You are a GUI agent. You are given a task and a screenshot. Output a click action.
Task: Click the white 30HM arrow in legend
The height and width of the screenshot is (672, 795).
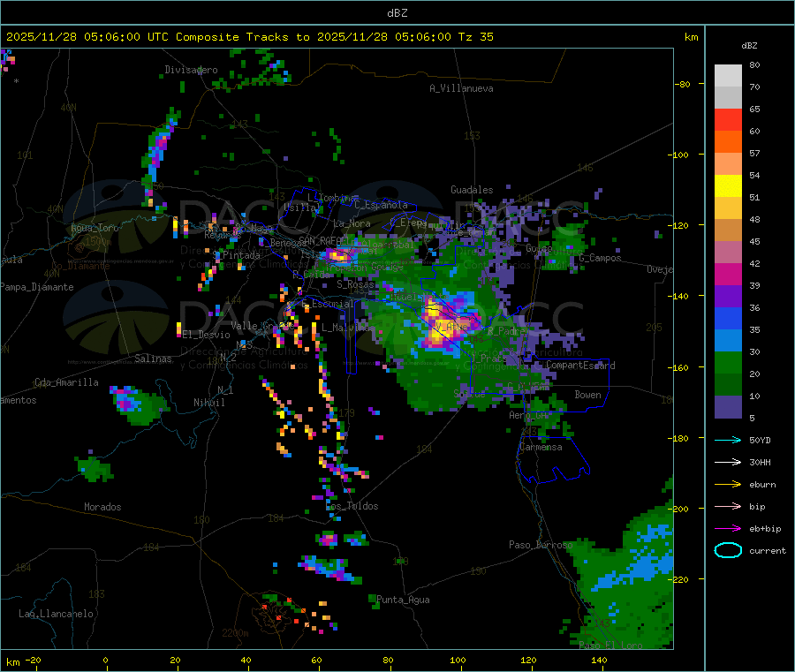[x=728, y=462]
